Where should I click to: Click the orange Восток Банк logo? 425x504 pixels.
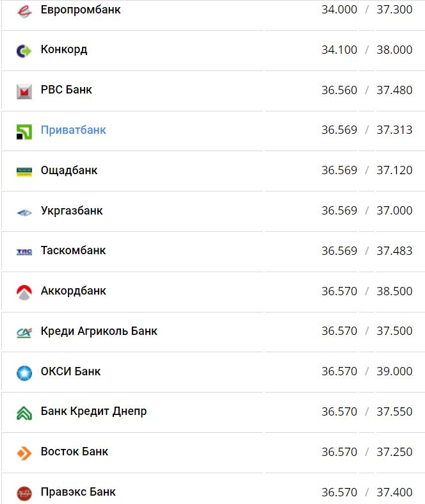coord(24,453)
